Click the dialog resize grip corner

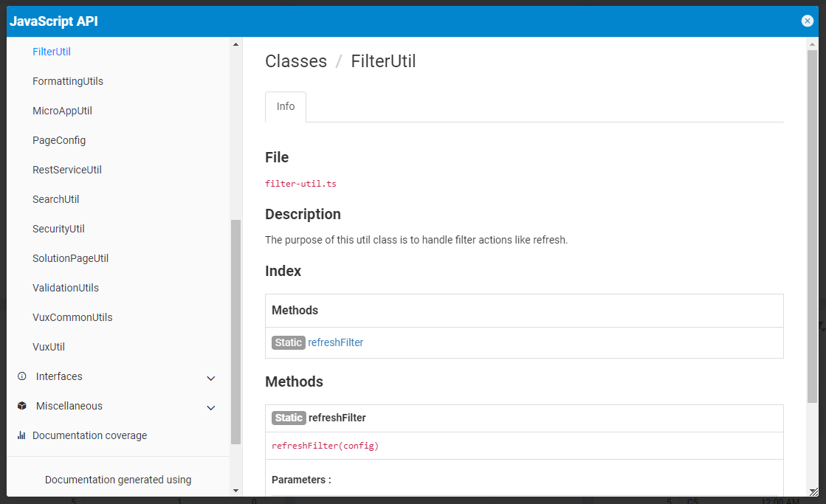pyautogui.click(x=813, y=491)
